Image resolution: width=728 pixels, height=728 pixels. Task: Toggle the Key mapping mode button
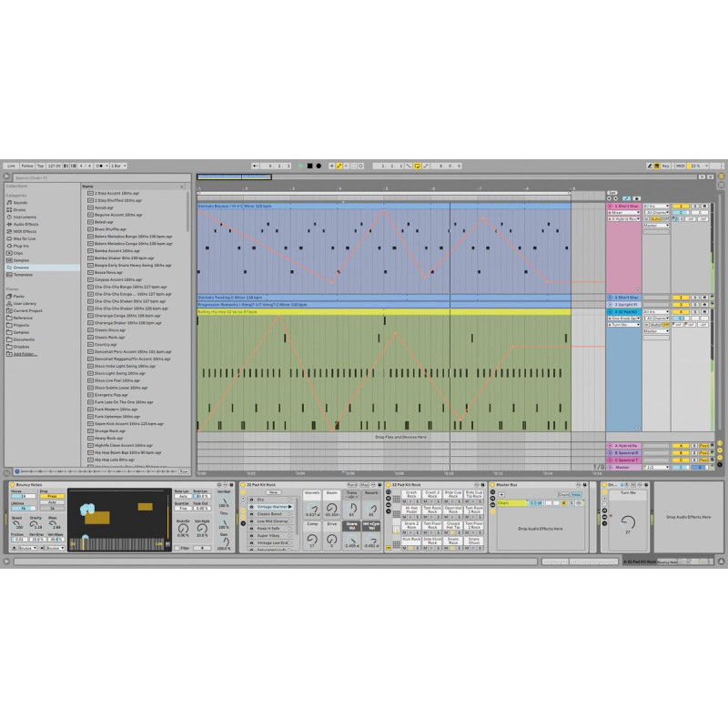tap(665, 167)
